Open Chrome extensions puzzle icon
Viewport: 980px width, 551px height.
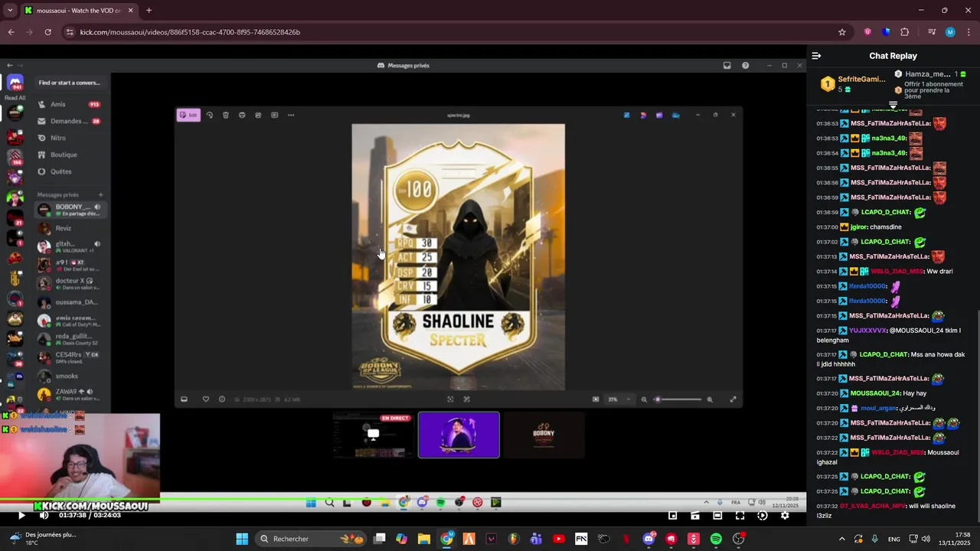pyautogui.click(x=905, y=32)
